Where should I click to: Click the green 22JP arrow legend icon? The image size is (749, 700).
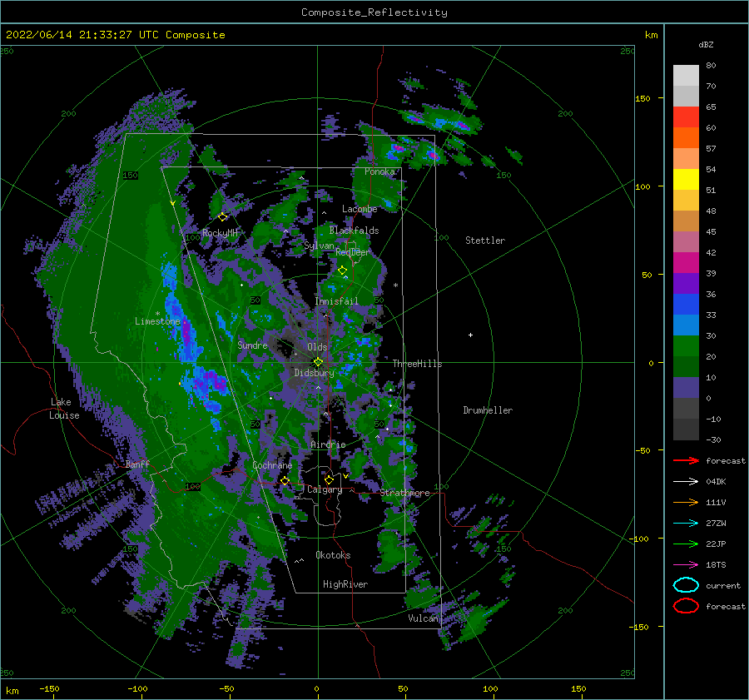pyautogui.click(x=686, y=544)
